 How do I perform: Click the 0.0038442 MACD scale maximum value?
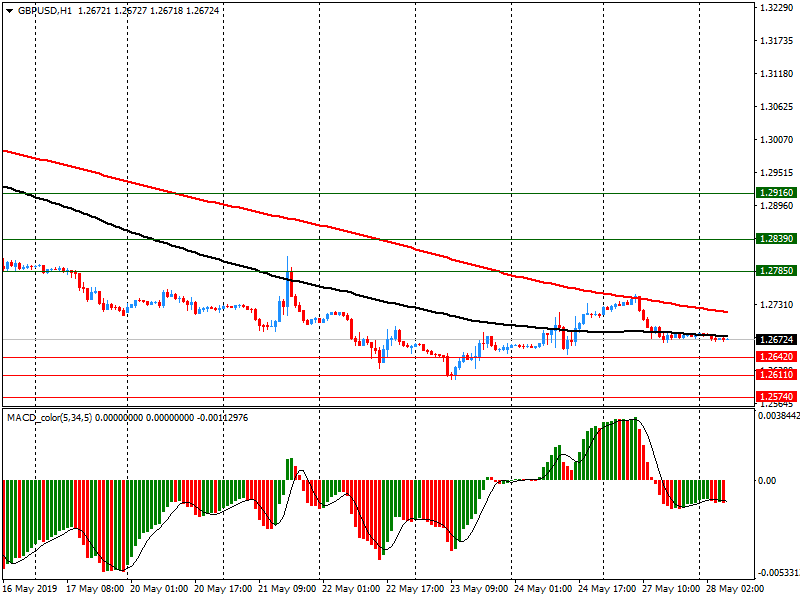click(x=778, y=415)
